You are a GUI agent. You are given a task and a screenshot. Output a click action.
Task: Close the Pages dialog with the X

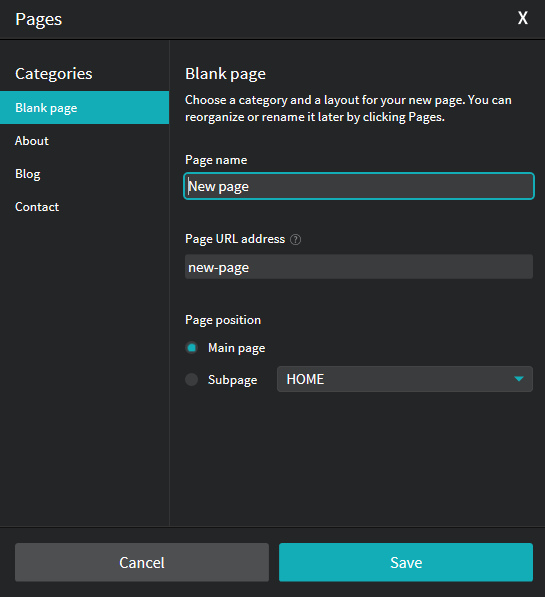523,18
